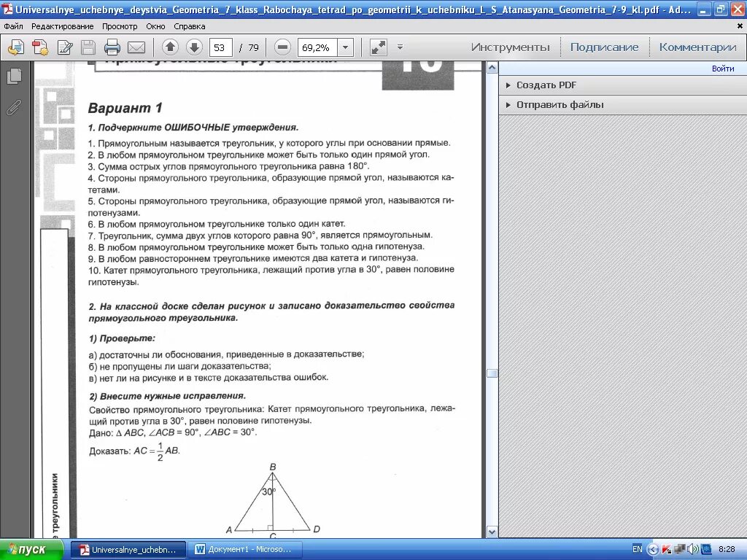Close the document with menu bar X
This screenshot has height=560, width=747.
(740, 26)
